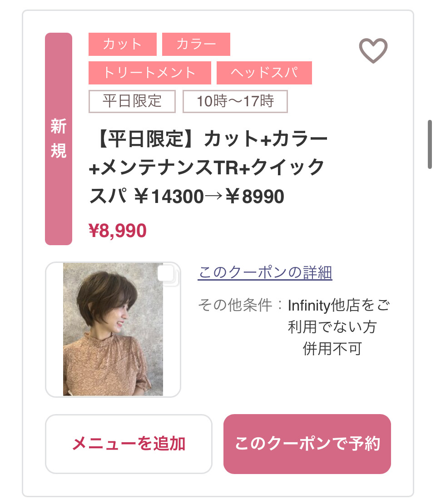Tap the 平日限定 outlined label

pyautogui.click(x=132, y=101)
